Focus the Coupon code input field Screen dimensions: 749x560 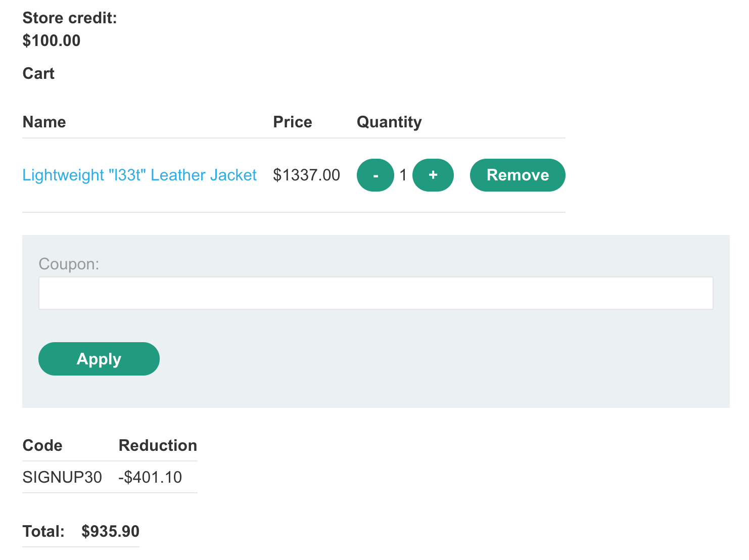coord(376,293)
